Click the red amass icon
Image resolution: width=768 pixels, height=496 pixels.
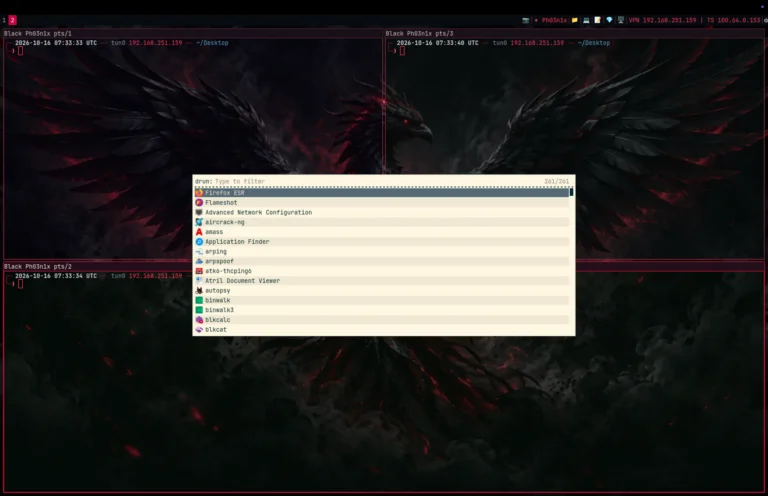click(x=199, y=232)
